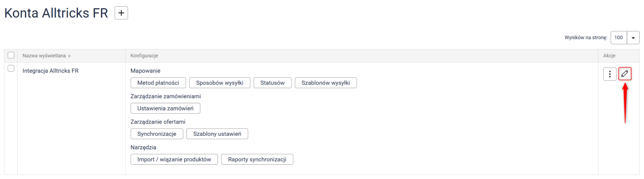Image resolution: width=644 pixels, height=179 pixels.
Task: Open Metod płatności mapping
Action: [x=158, y=83]
